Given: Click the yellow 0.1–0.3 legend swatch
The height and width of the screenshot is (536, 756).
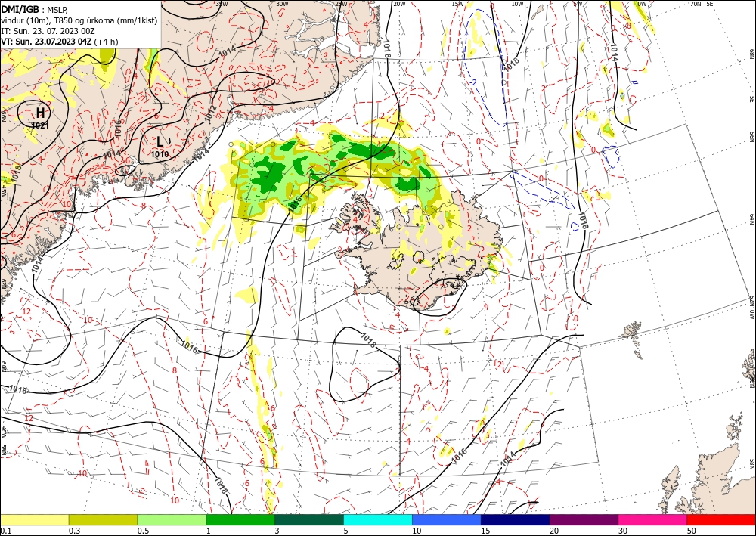Looking at the screenshot, I should click(34, 519).
